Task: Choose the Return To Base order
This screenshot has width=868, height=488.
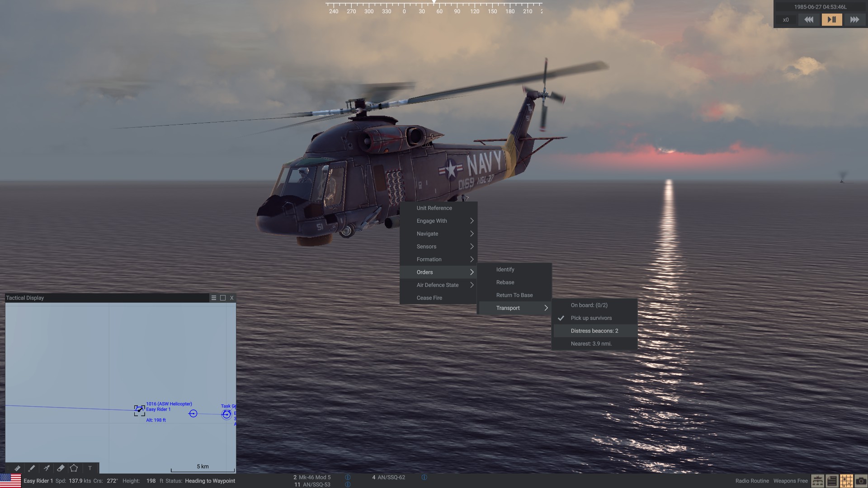Action: pyautogui.click(x=515, y=295)
